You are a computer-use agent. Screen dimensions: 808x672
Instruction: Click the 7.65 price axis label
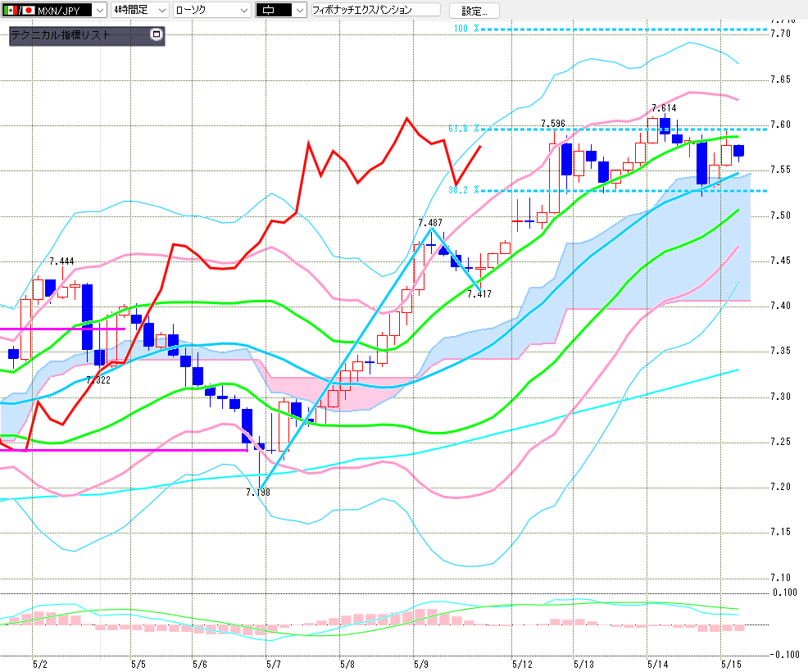(781, 79)
